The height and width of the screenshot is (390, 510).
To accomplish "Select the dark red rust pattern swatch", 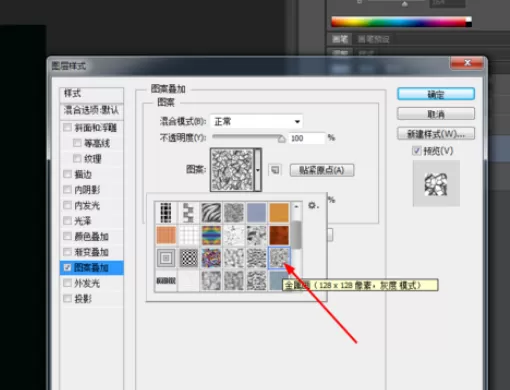I will [x=279, y=235].
